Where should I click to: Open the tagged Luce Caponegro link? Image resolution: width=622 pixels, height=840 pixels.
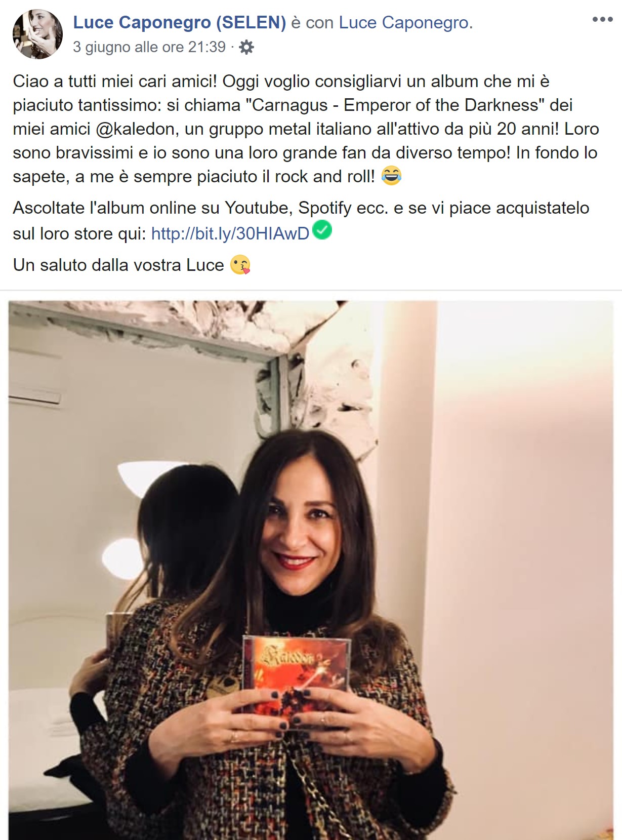coord(404,22)
